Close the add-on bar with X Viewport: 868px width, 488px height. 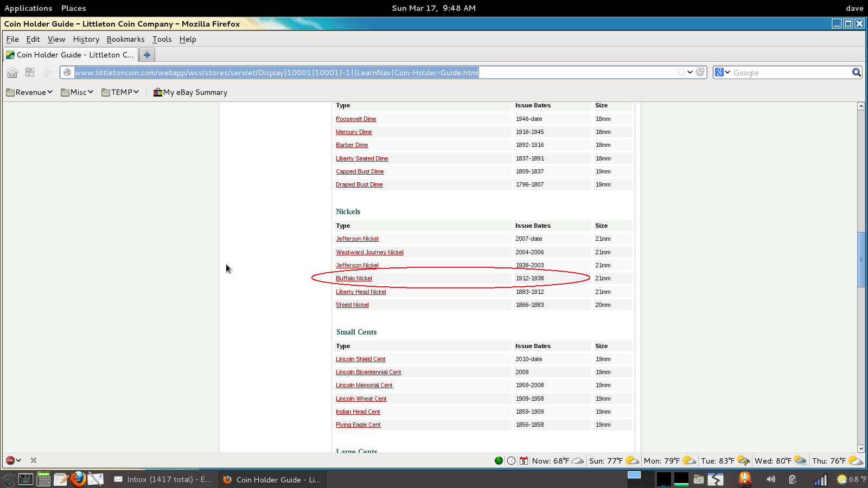pos(34,460)
